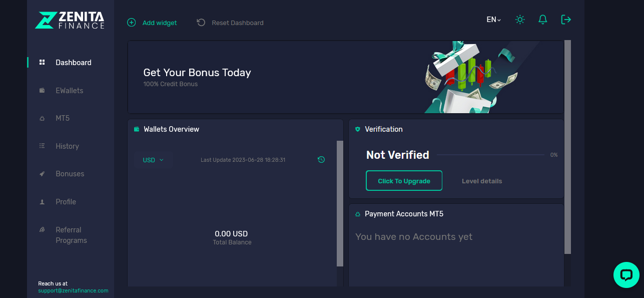Click the Wallets Overview scrollbar
The width and height of the screenshot is (644, 298).
click(340, 203)
